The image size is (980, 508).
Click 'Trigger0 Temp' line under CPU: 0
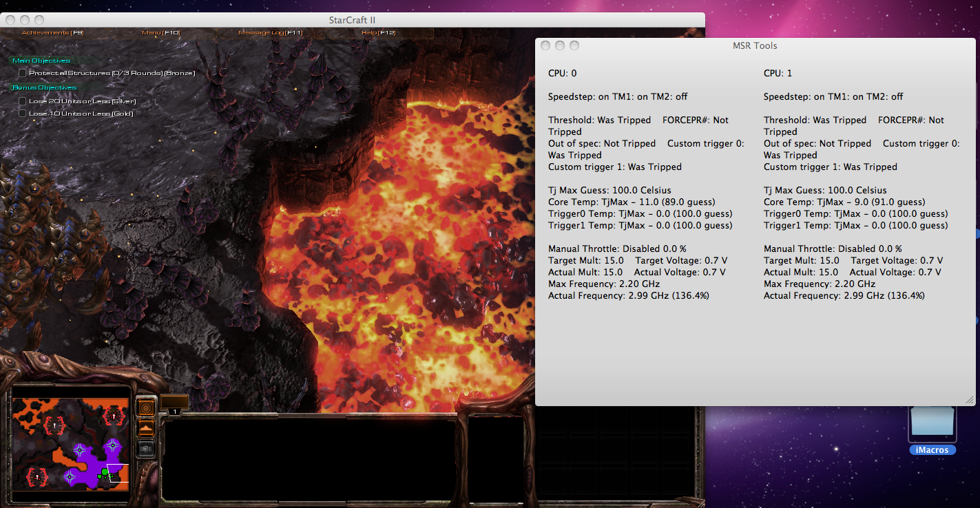click(x=640, y=213)
